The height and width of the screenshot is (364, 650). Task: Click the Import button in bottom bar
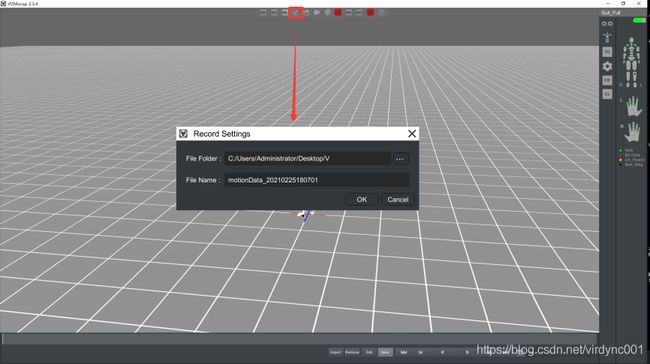335,352
